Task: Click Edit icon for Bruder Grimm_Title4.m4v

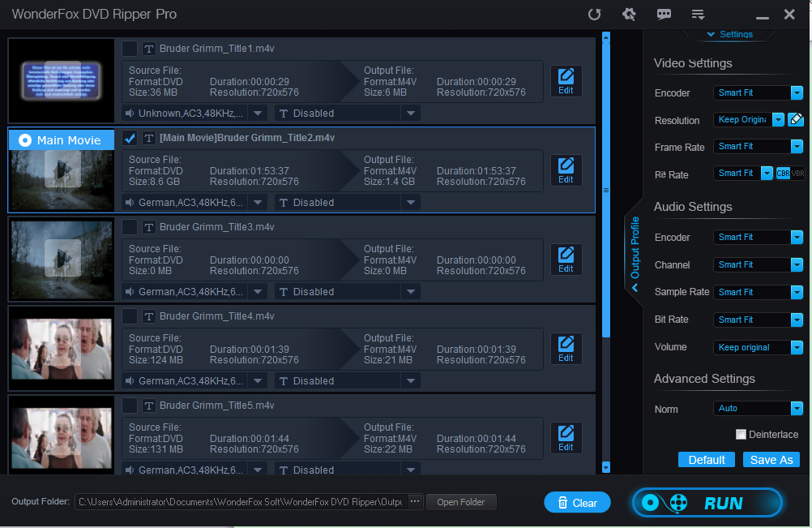Action: [566, 349]
